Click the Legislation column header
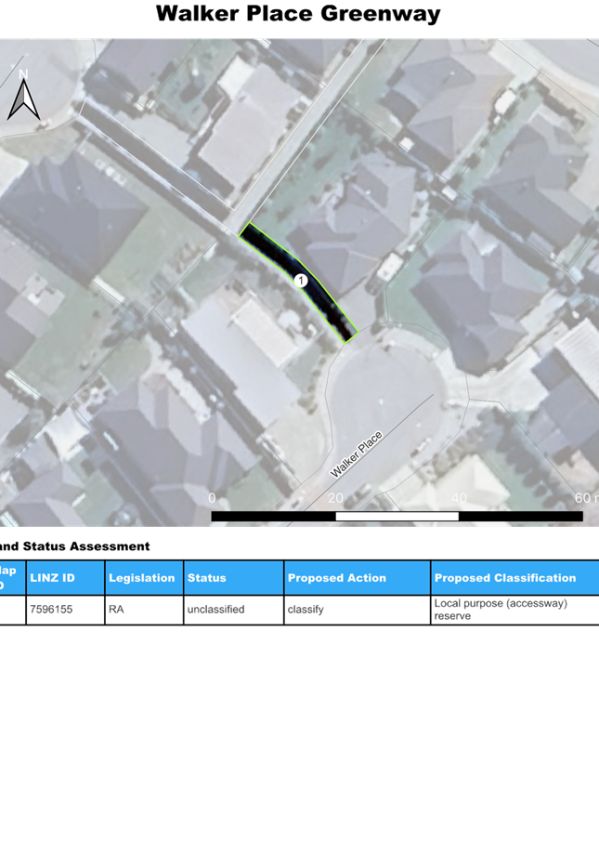 [x=143, y=578]
